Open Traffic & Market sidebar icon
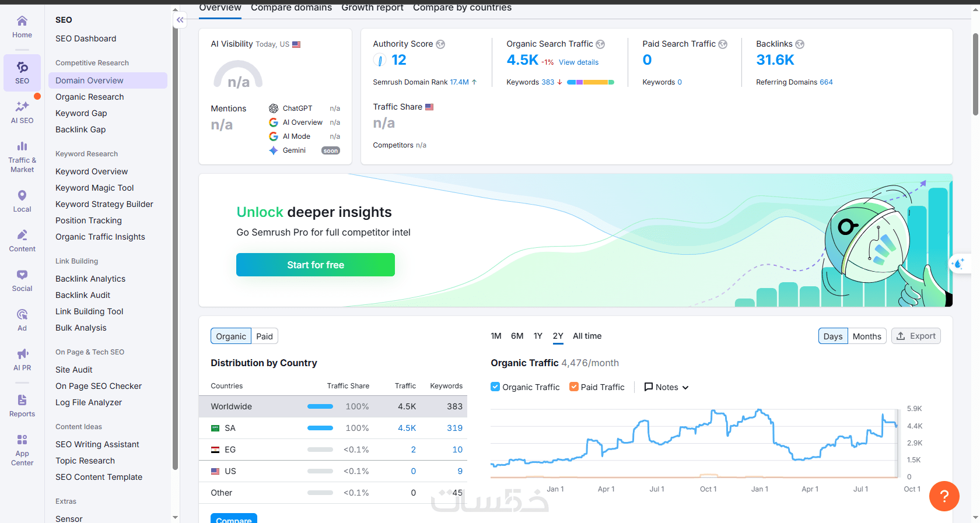 tap(22, 156)
